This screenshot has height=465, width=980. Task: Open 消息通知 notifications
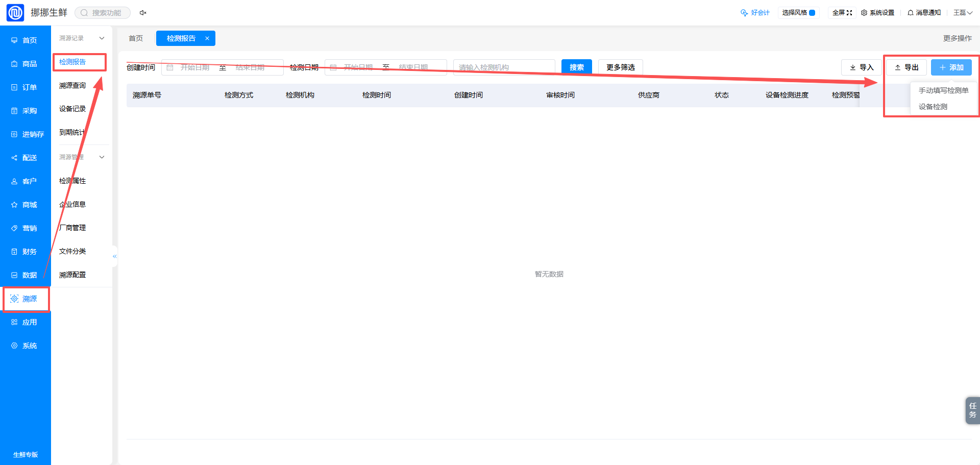tap(924, 13)
